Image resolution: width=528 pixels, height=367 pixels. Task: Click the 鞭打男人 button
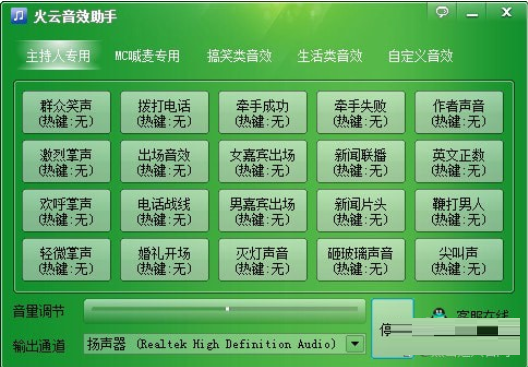click(459, 211)
